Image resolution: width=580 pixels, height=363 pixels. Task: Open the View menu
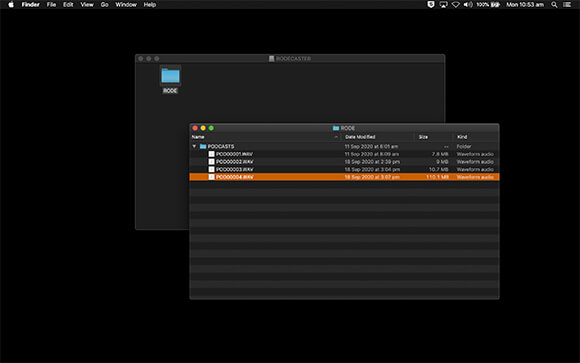click(x=87, y=4)
